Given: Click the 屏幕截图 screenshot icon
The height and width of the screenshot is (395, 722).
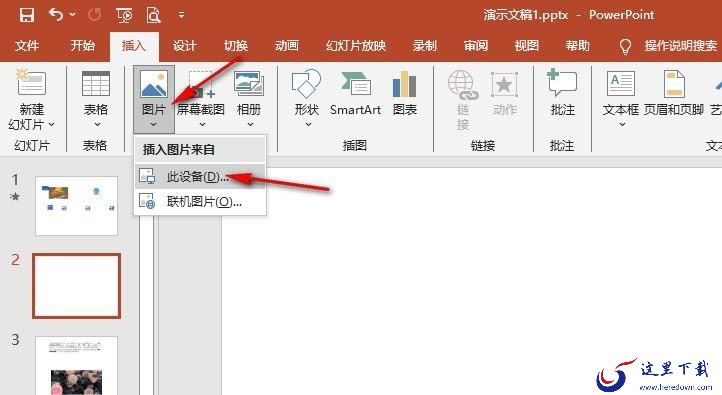Looking at the screenshot, I should coord(201,84).
